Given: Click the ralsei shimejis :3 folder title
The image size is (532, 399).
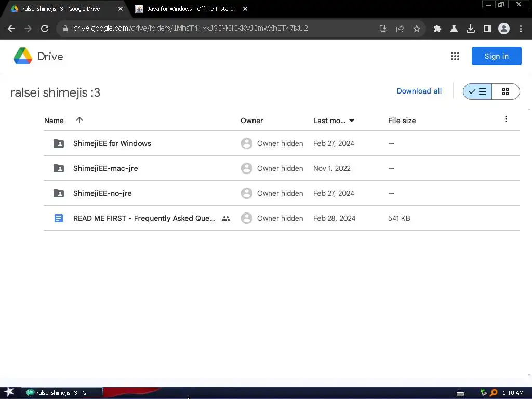Looking at the screenshot, I should coord(55,92).
